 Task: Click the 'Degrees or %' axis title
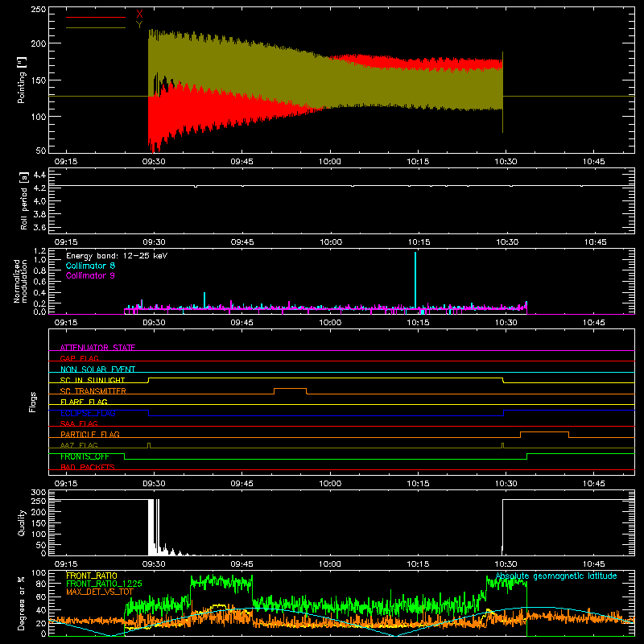[22, 603]
